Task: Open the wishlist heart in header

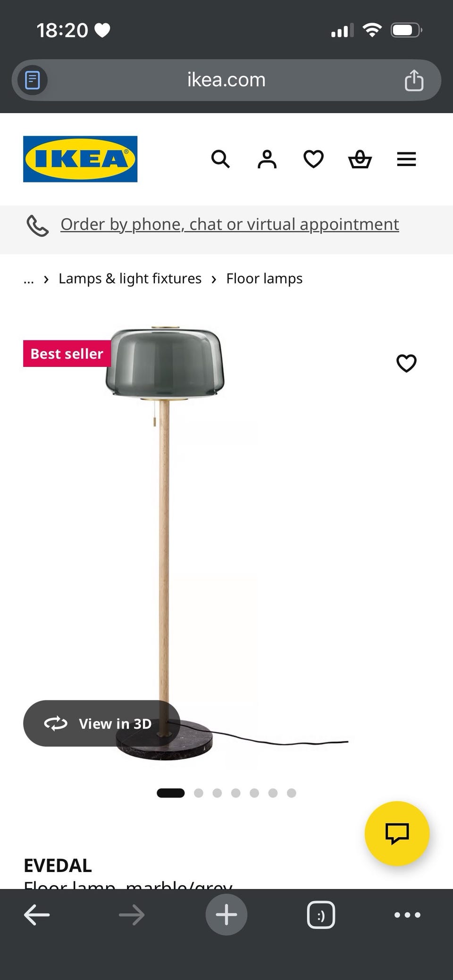Action: click(313, 159)
